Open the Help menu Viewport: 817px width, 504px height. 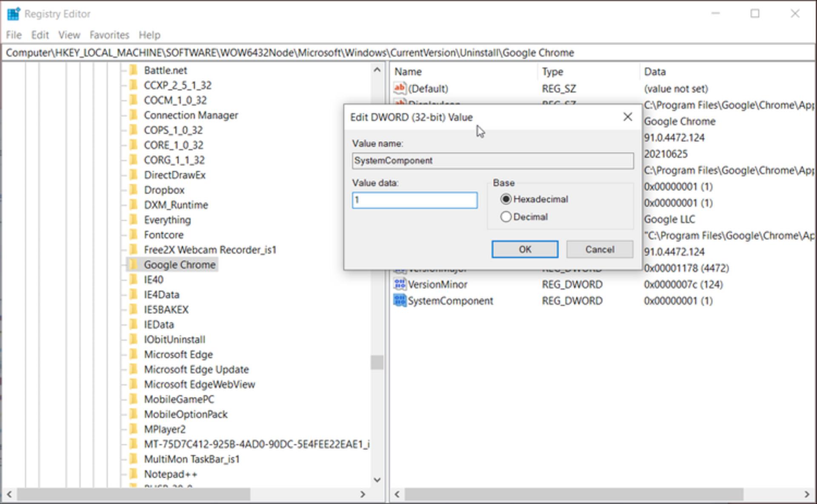click(149, 35)
